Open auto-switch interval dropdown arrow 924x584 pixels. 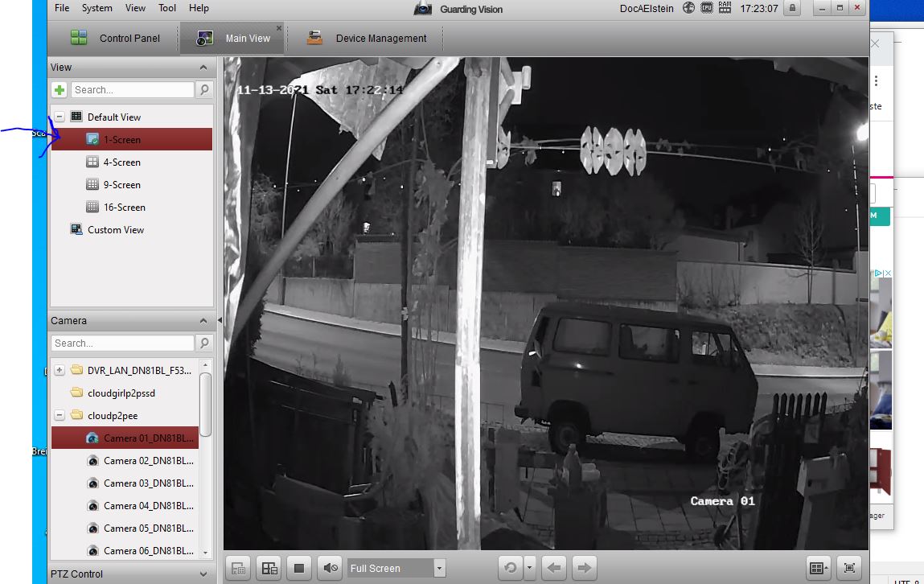pyautogui.click(x=529, y=568)
